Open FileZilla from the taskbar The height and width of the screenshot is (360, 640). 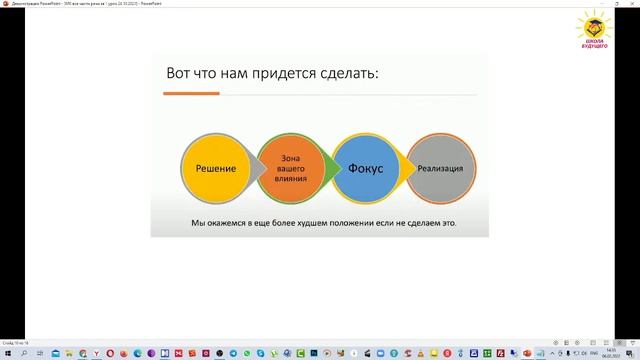click(x=500, y=353)
